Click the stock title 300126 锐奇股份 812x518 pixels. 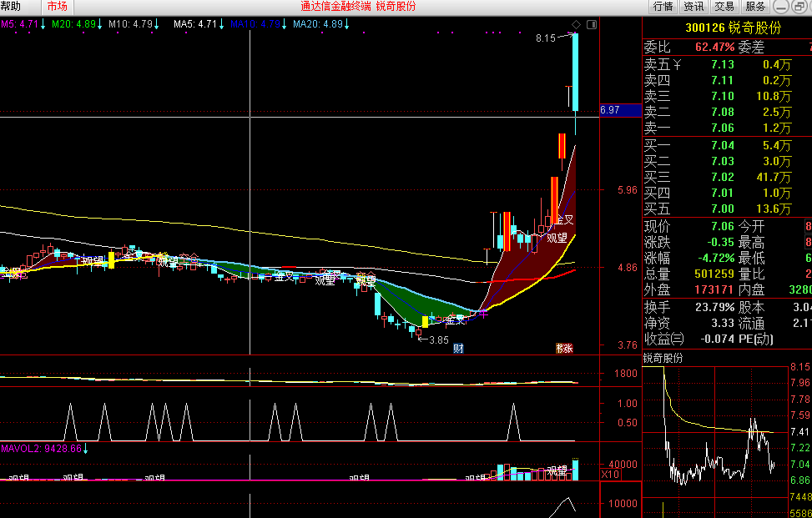[734, 28]
